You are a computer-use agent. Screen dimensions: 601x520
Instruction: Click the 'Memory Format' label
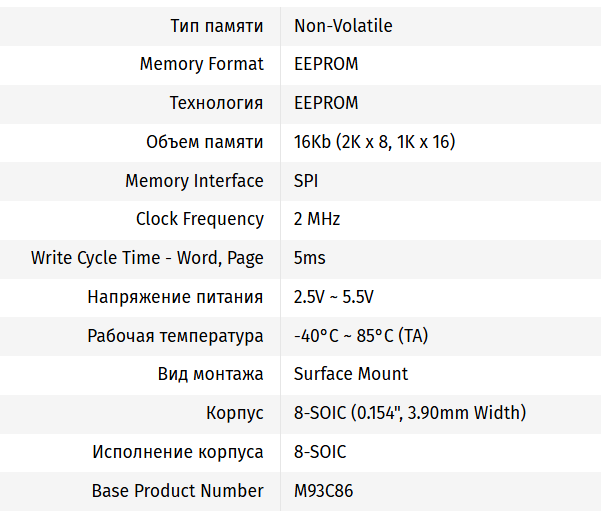tap(202, 64)
